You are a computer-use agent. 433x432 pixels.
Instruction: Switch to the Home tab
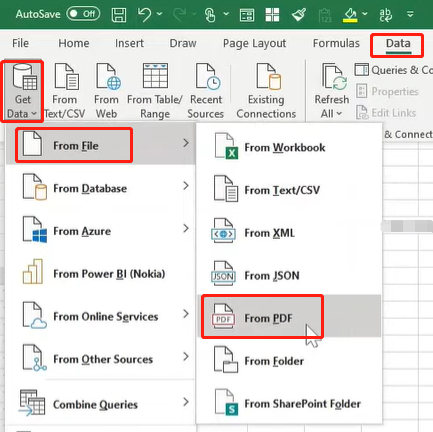click(x=74, y=43)
